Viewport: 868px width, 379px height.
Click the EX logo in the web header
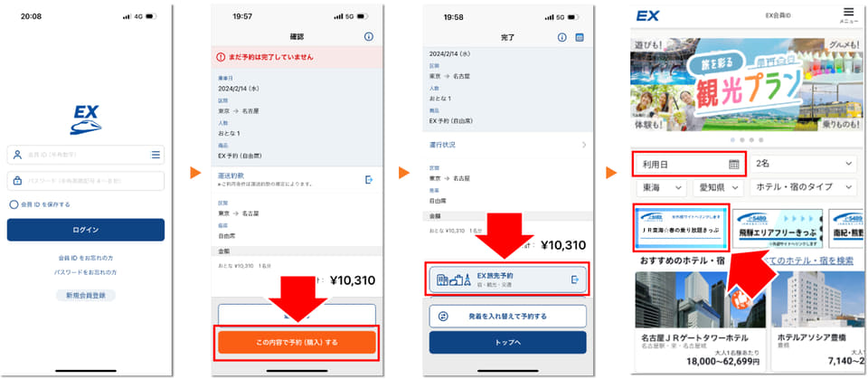tap(647, 15)
